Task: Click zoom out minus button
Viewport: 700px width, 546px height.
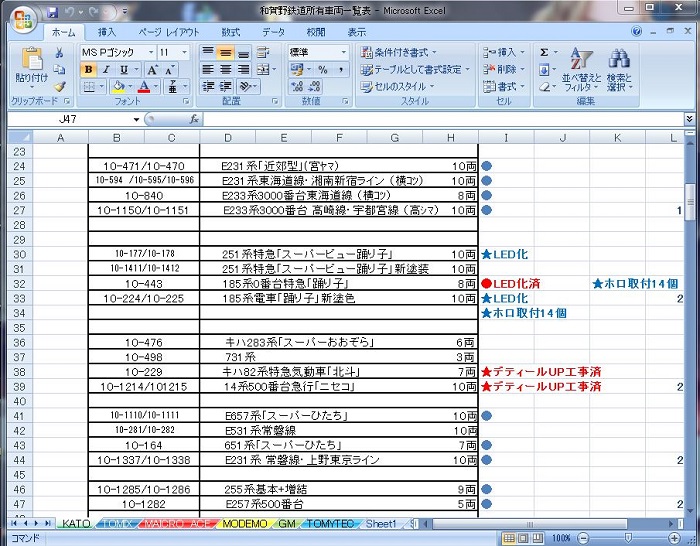Action: coord(584,538)
